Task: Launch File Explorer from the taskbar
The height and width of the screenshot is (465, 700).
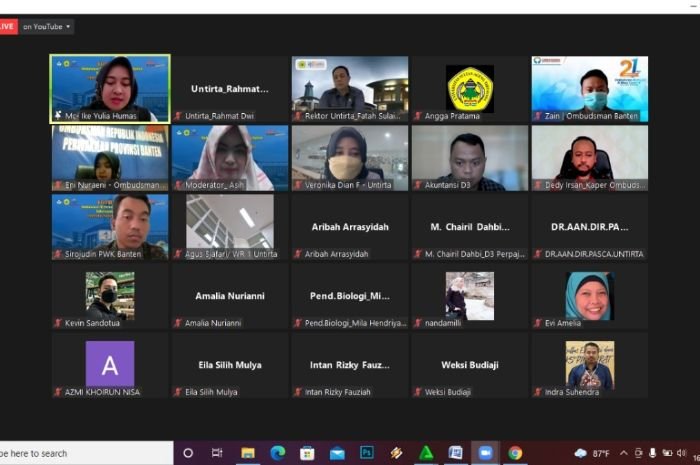Action: [x=247, y=453]
